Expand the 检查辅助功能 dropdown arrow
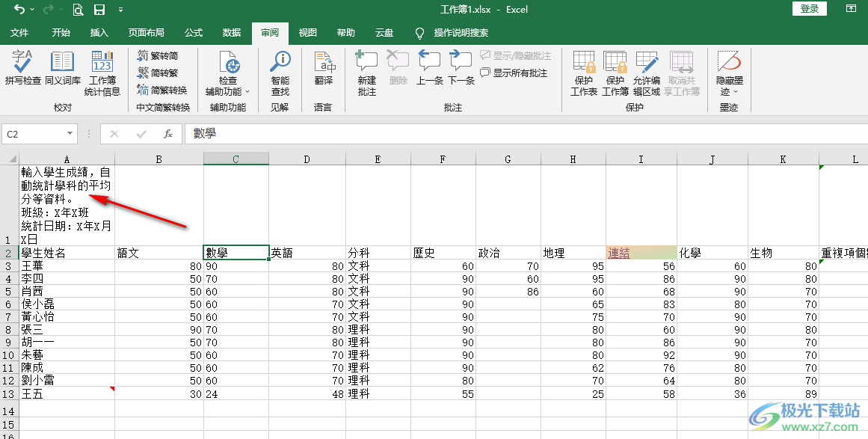Image resolution: width=868 pixels, height=439 pixels. (247, 92)
